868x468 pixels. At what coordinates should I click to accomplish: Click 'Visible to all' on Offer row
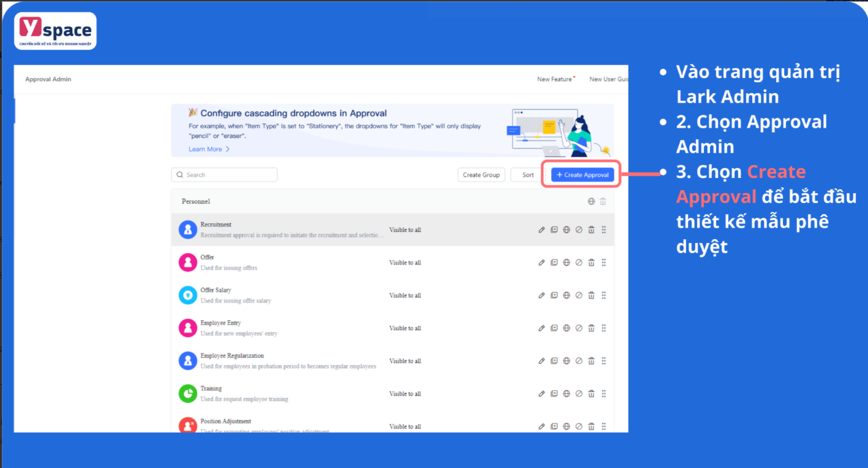[405, 263]
